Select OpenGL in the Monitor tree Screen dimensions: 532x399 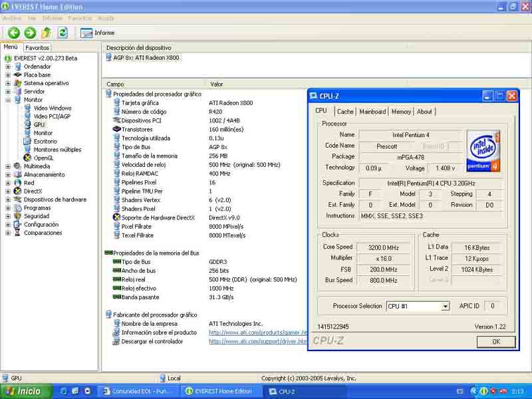pos(43,158)
